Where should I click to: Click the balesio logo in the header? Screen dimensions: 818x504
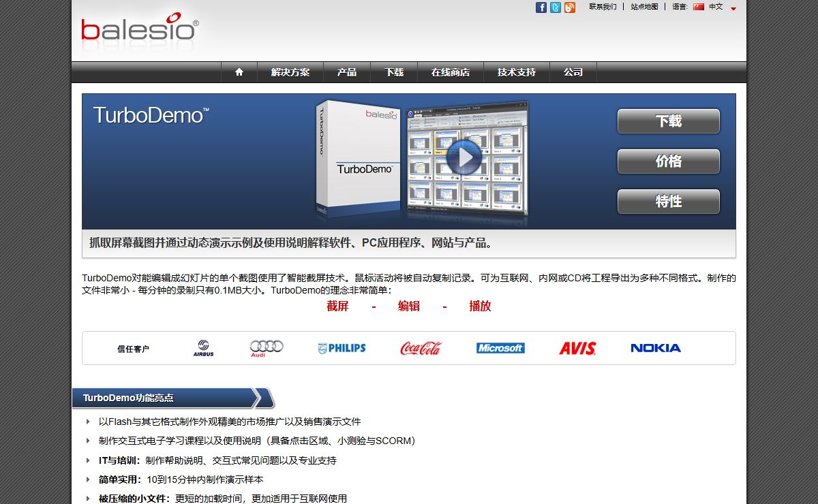point(140,28)
